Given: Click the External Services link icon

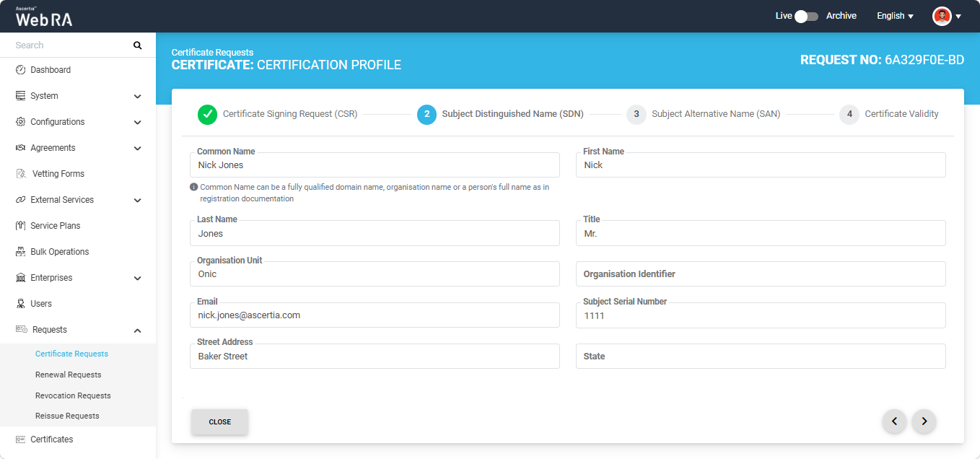Looking at the screenshot, I should pyautogui.click(x=21, y=200).
